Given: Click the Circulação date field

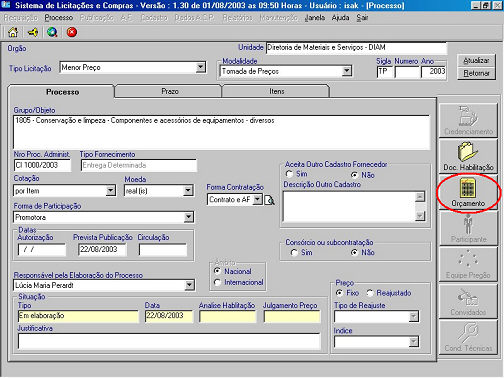Looking at the screenshot, I should [163, 249].
